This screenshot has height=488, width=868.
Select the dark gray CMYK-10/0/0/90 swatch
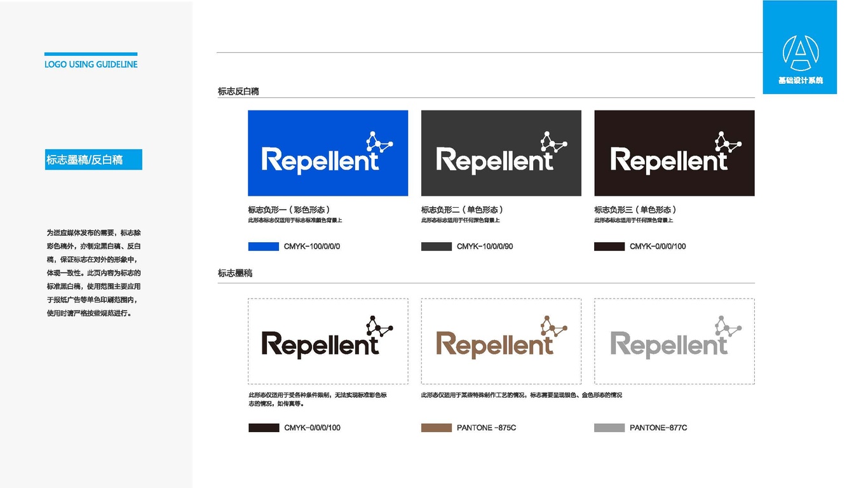tap(437, 247)
